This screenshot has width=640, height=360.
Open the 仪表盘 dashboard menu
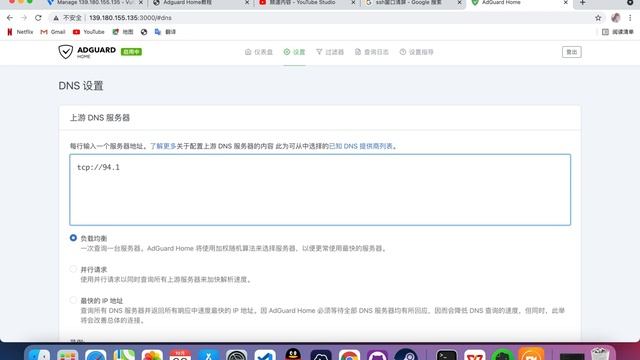click(x=259, y=52)
